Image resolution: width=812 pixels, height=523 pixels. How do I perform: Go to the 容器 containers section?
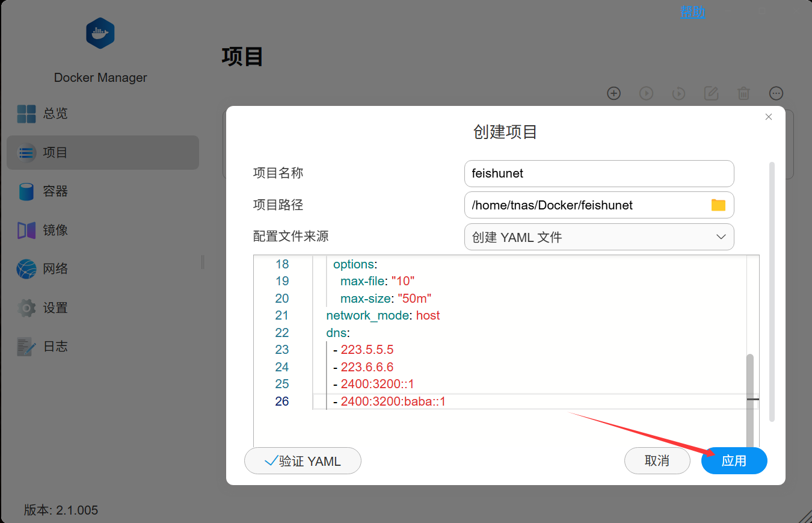(x=103, y=191)
